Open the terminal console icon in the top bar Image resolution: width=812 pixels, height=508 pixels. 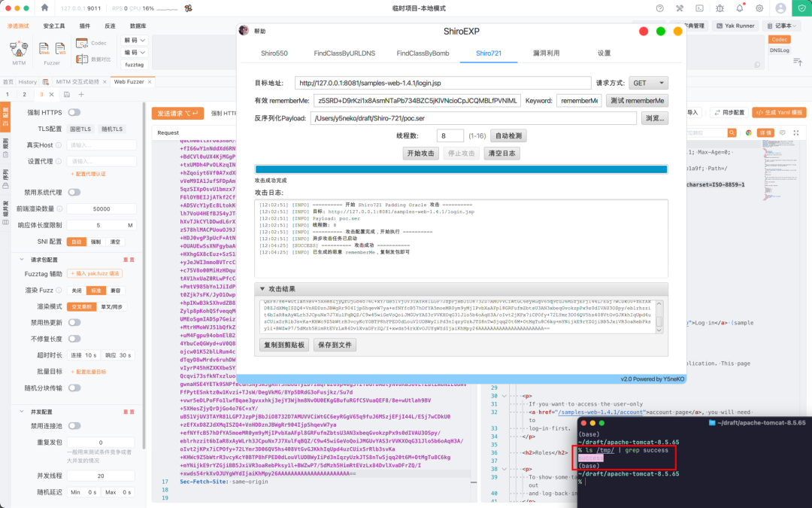(699, 8)
